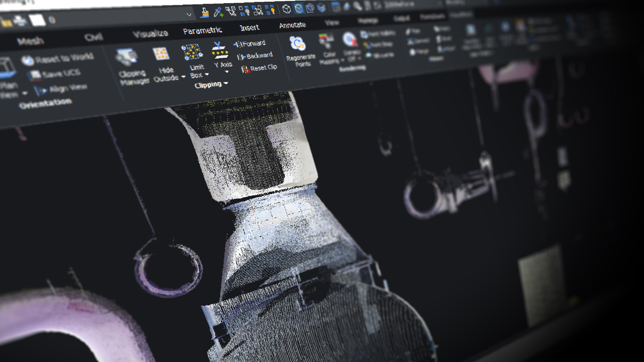Image resolution: width=644 pixels, height=362 pixels.
Task: Click the paintbrush match properties icon
Action: [205, 12]
